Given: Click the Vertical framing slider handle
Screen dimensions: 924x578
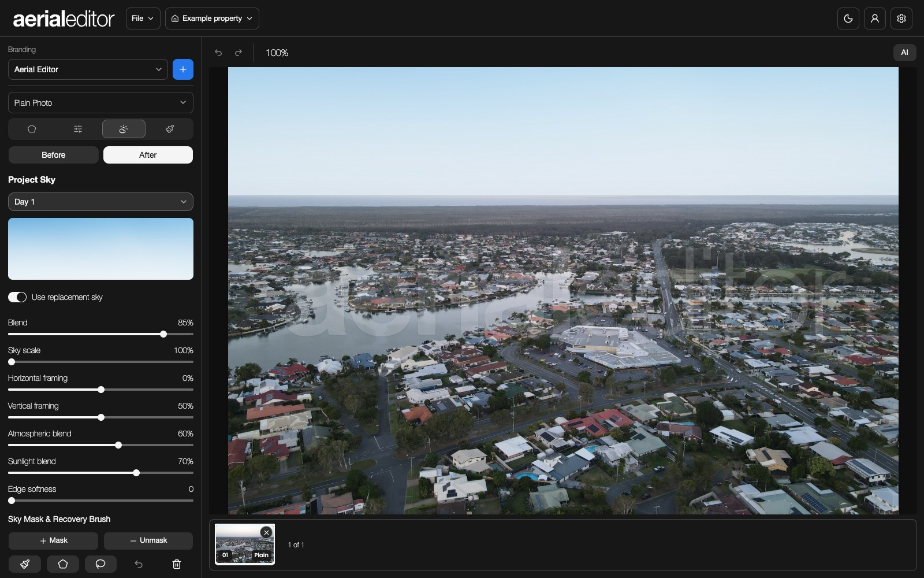Looking at the screenshot, I should pos(101,417).
